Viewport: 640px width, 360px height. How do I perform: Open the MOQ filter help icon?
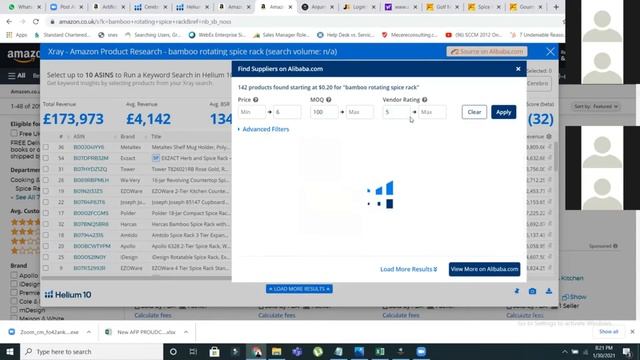point(329,100)
